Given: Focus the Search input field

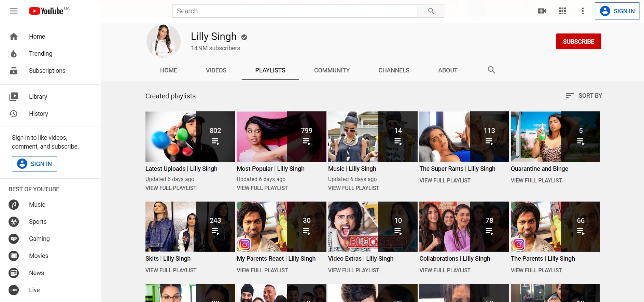Looking at the screenshot, I should click(295, 11).
